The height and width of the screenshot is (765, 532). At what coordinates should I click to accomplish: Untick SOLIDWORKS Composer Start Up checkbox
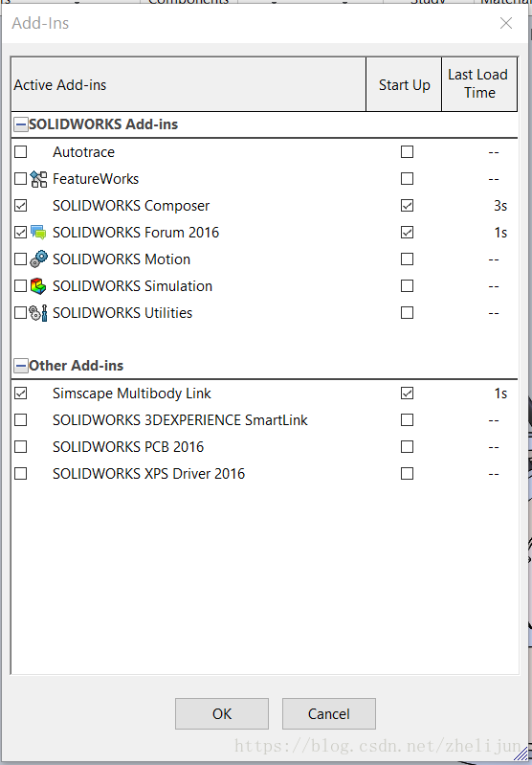(x=408, y=206)
